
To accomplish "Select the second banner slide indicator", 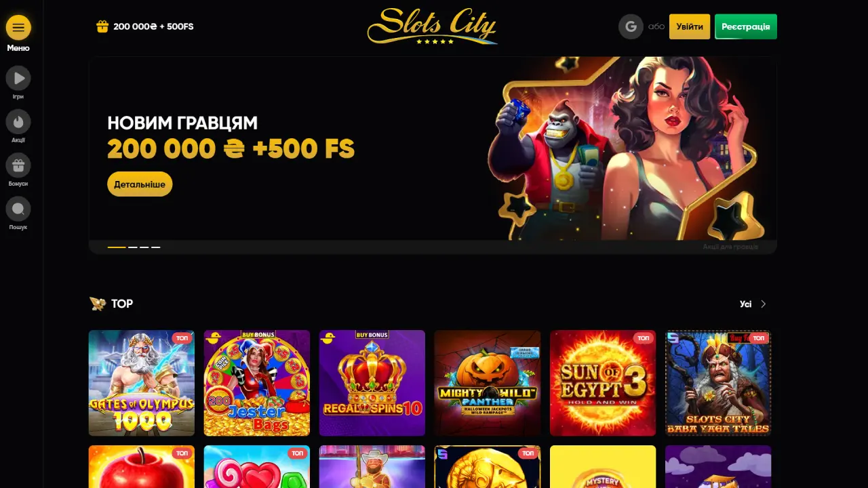I will pyautogui.click(x=133, y=247).
